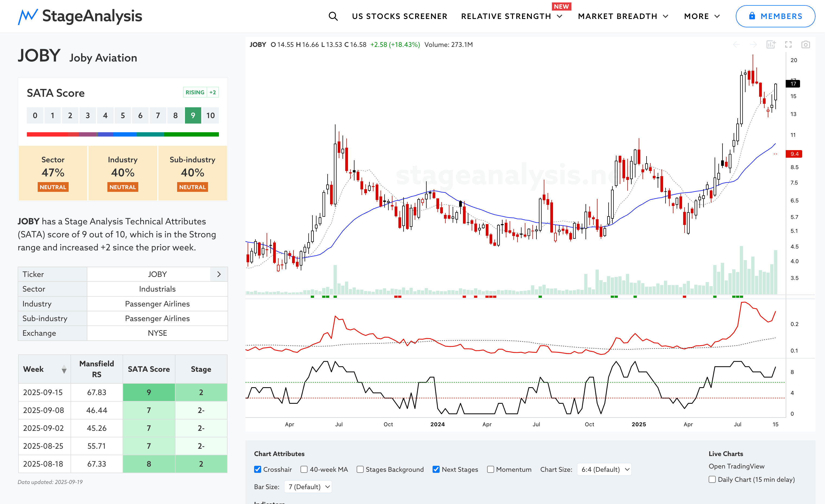Enable Stages Background checkbox
The width and height of the screenshot is (825, 504).
coord(360,469)
